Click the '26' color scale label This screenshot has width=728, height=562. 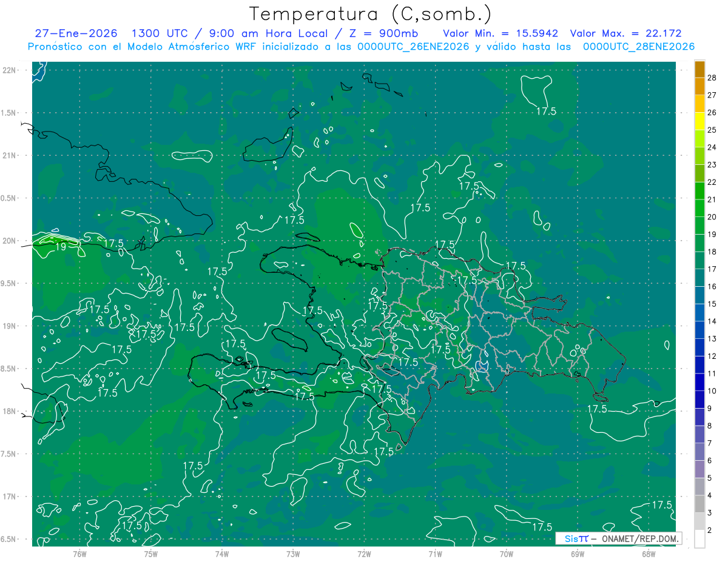point(712,113)
